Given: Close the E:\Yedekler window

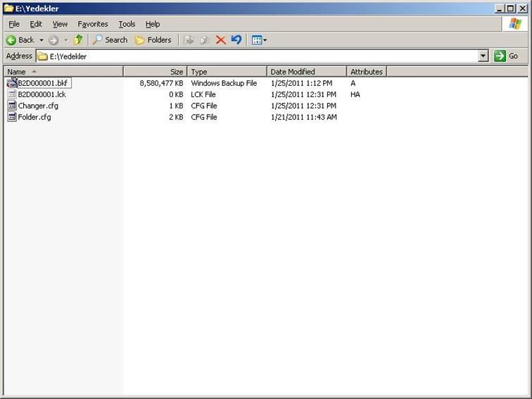Looking at the screenshot, I should [522, 8].
